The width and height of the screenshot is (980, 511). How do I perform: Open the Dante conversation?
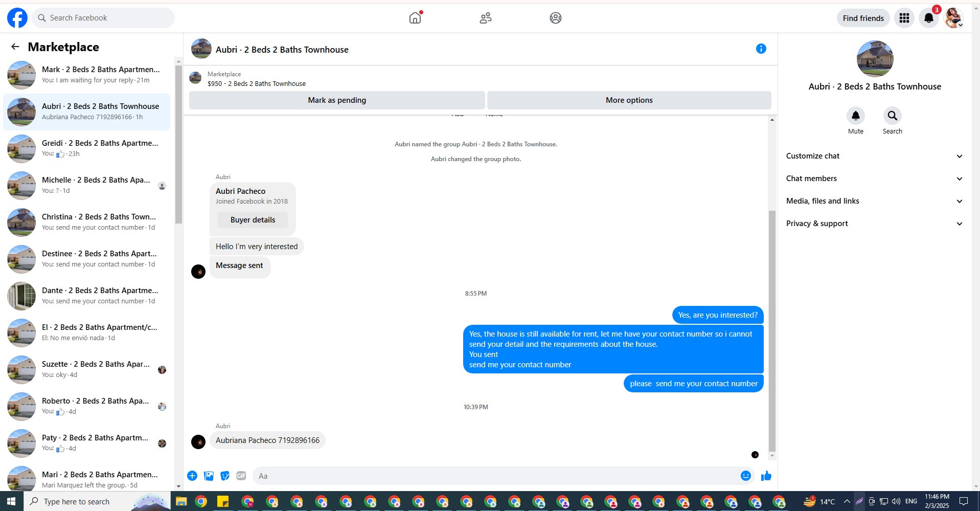coord(87,296)
